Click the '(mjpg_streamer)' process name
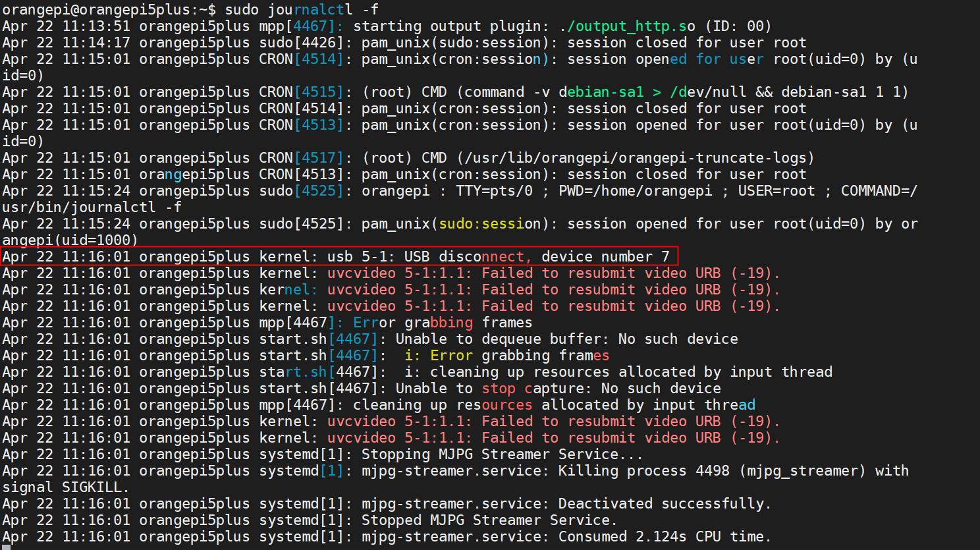 (x=802, y=471)
